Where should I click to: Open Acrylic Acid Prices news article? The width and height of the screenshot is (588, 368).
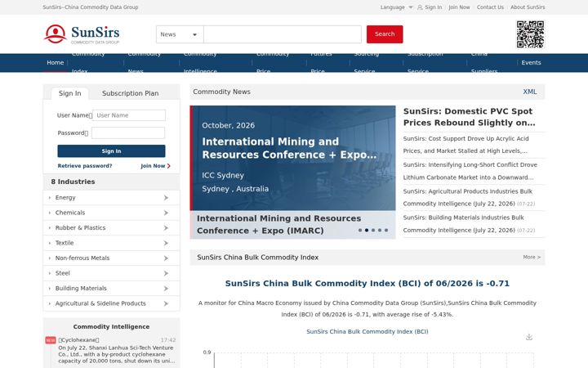[x=465, y=145]
